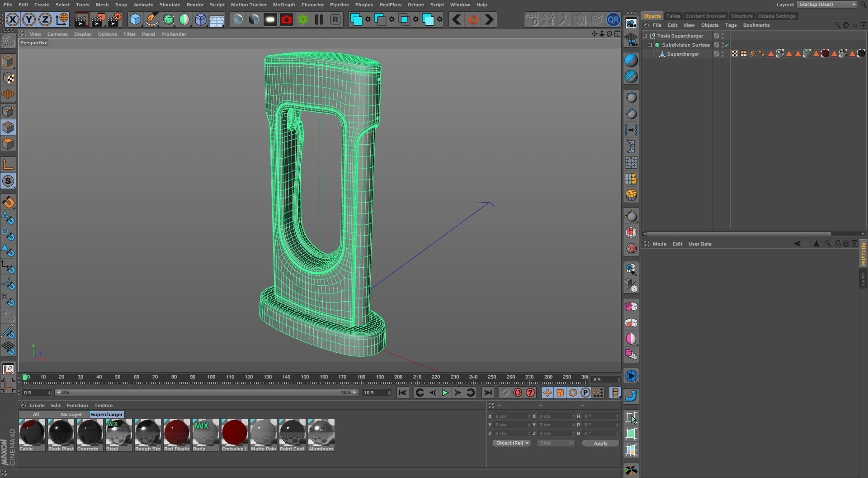Click the Apply button
The image size is (868, 478).
pyautogui.click(x=600, y=443)
